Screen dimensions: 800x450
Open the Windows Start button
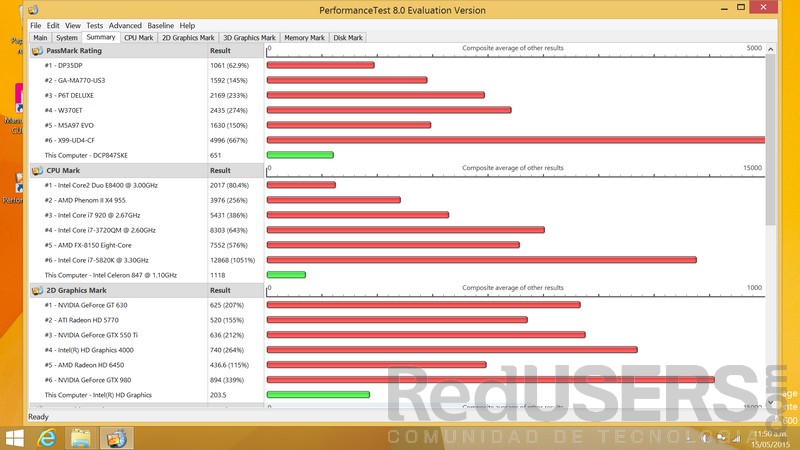tap(14, 438)
